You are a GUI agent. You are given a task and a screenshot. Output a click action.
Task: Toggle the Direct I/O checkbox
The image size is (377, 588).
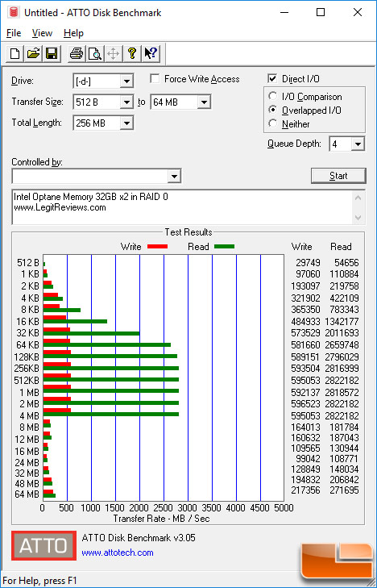(x=272, y=79)
